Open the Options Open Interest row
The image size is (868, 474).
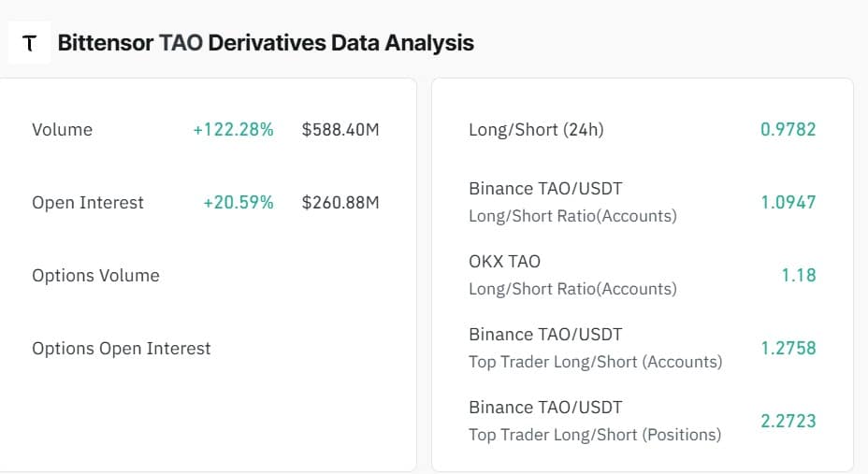tap(206, 349)
